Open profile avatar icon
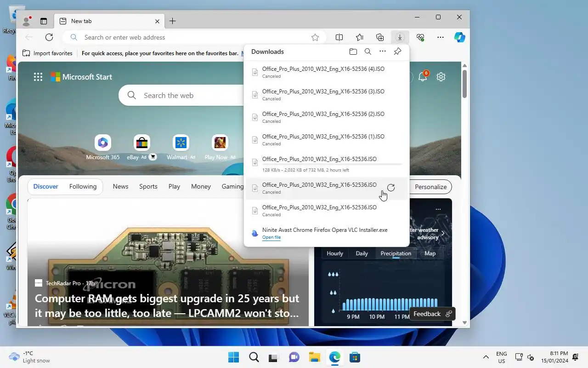This screenshot has width=588, height=368. 27,21
